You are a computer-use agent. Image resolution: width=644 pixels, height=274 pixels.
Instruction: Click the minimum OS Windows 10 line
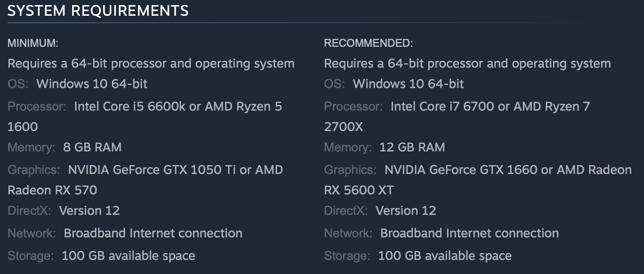92,84
